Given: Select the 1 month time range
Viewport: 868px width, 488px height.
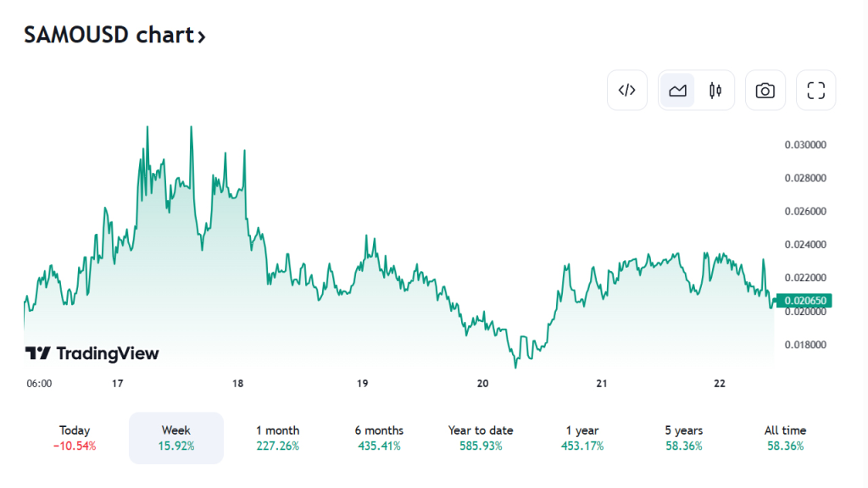Looking at the screenshot, I should coord(277,438).
